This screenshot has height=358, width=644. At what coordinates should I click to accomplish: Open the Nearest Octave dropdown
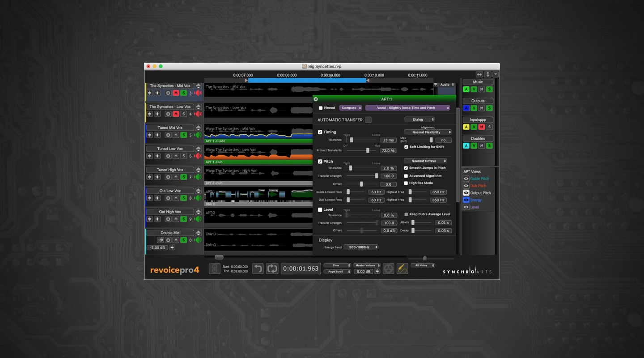tap(426, 161)
